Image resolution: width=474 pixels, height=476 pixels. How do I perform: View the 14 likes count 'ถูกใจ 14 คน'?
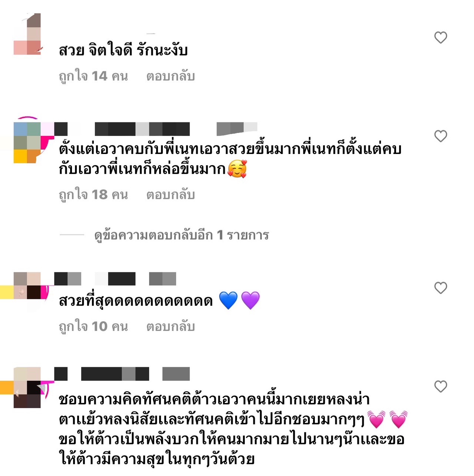[x=93, y=76]
